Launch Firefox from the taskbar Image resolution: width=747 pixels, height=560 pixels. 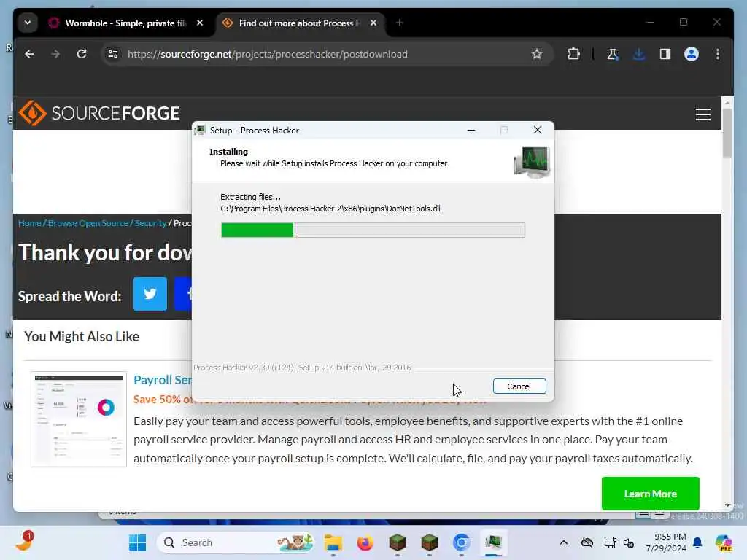point(365,542)
